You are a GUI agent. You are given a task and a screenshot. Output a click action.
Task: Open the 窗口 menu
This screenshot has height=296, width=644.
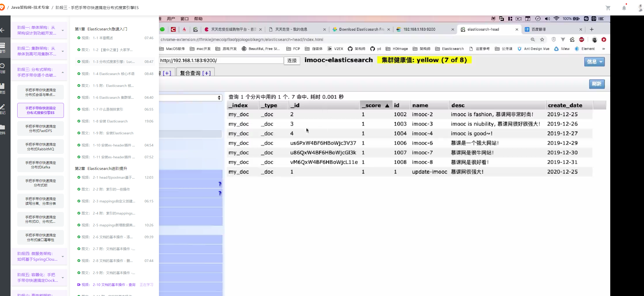184,19
